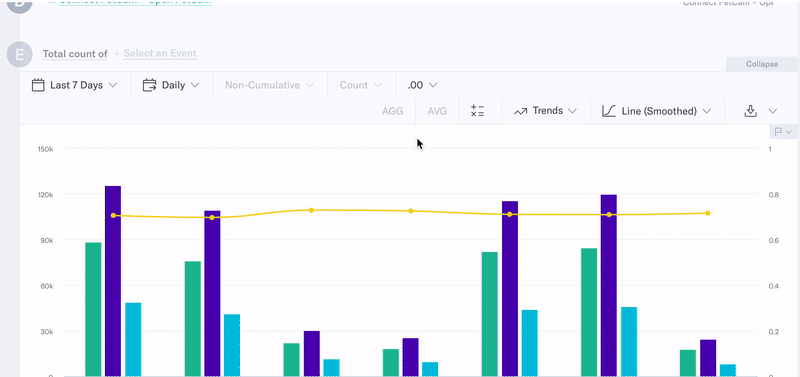Screen dimensions: 800x377
Task: Click the Total count of label
Action: point(75,54)
